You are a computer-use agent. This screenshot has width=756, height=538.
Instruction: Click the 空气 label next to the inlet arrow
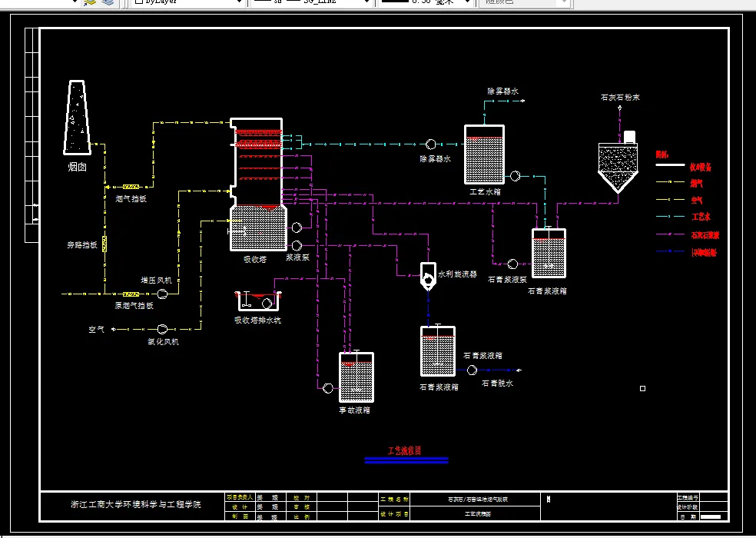point(97,330)
